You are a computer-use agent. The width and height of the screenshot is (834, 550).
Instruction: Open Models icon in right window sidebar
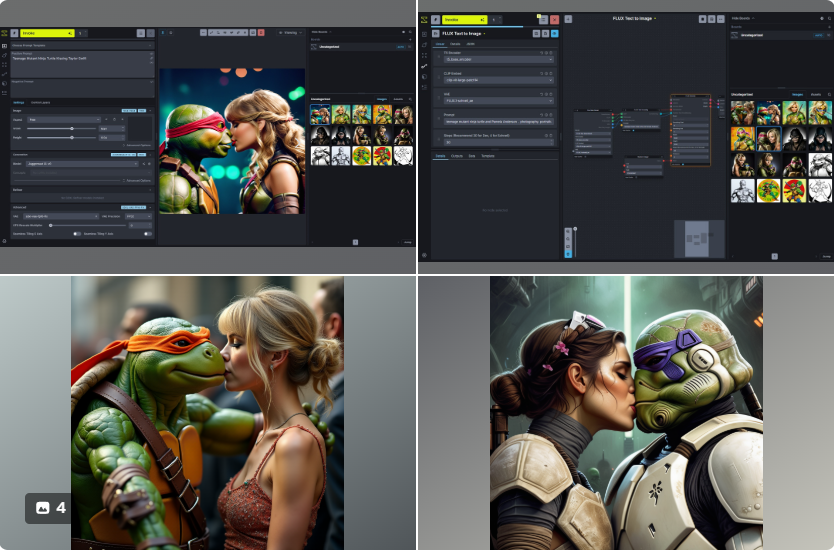[424, 77]
